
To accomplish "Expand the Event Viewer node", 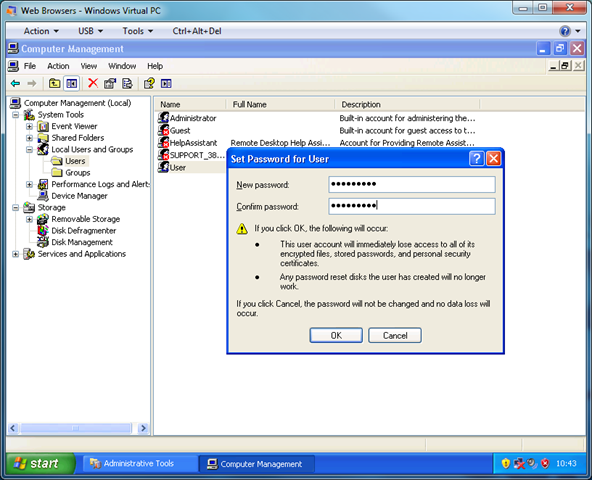I will point(29,126).
